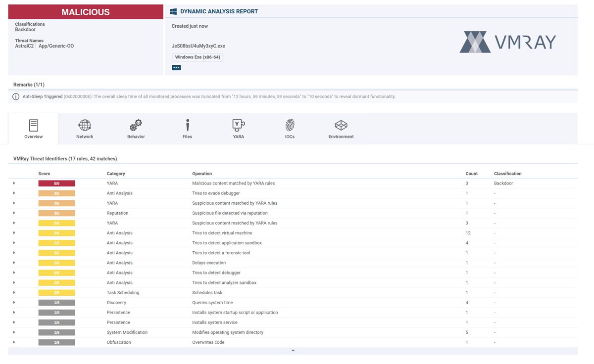
Task: Click the Created just now text
Action: [x=190, y=26]
